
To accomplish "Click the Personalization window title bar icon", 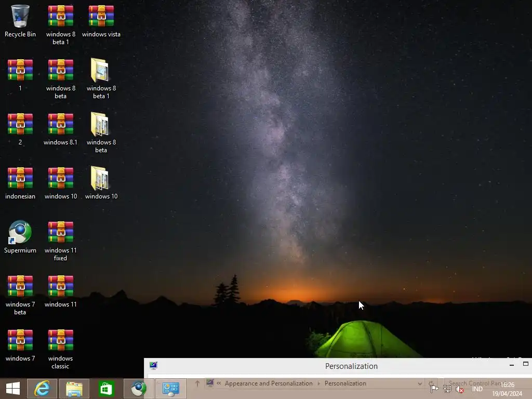I will pos(153,365).
